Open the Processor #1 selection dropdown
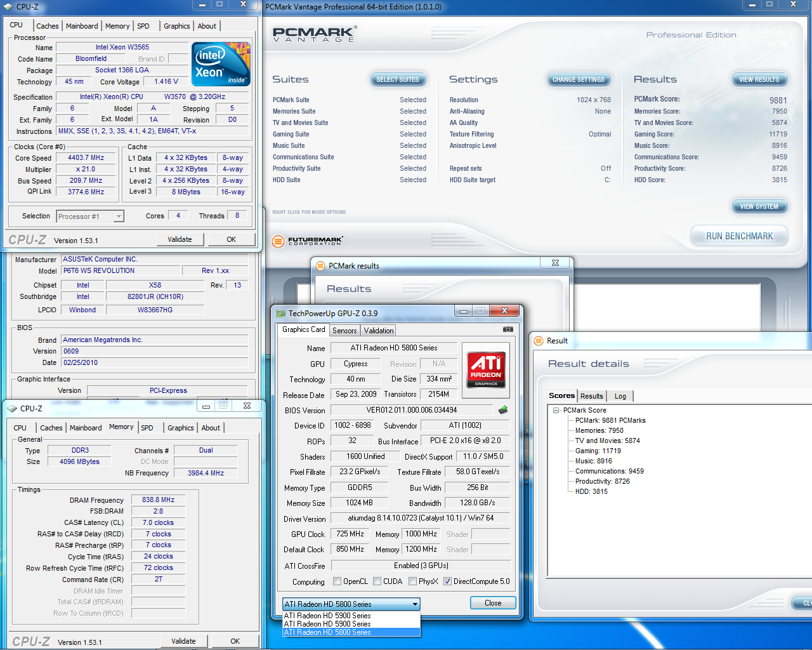 click(x=90, y=216)
